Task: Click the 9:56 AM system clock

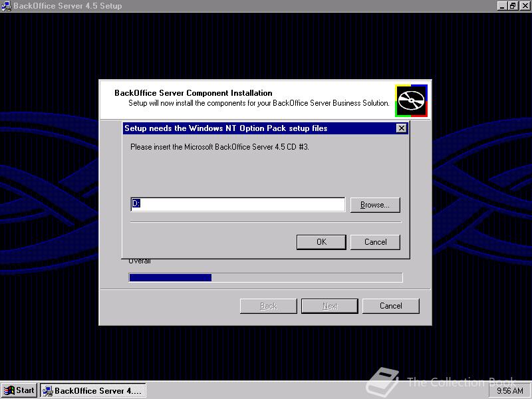Action: pos(510,391)
